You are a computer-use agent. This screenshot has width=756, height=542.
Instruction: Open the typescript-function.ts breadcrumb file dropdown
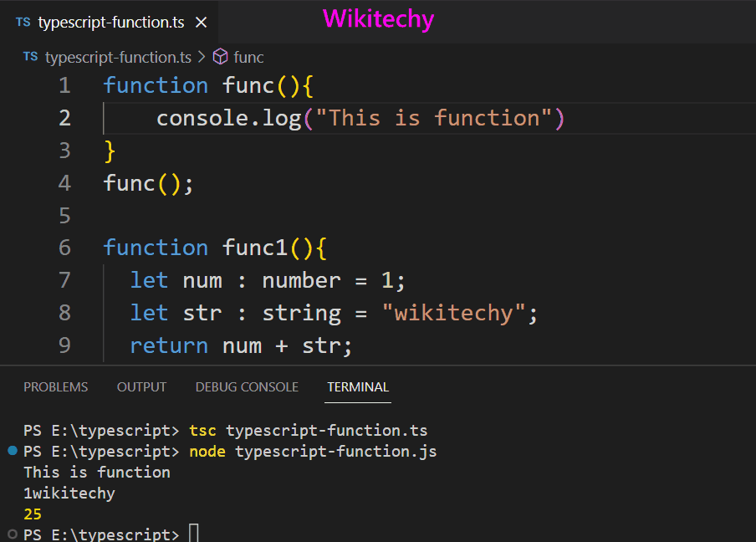[x=118, y=57]
